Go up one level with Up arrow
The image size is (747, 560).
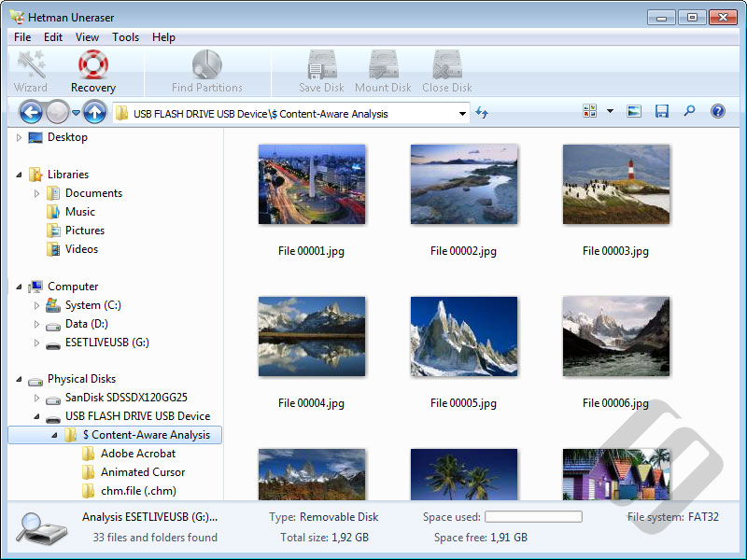(x=94, y=113)
